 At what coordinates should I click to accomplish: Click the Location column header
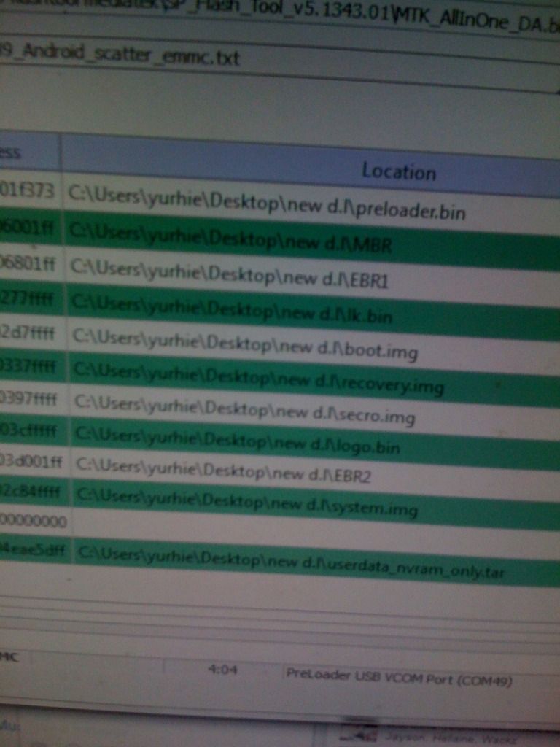tap(397, 171)
